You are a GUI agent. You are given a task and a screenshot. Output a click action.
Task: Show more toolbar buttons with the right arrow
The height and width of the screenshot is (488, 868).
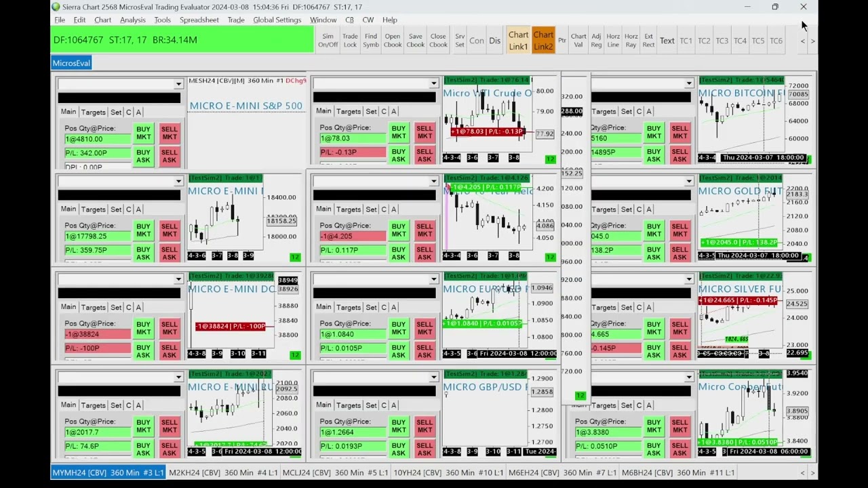(x=812, y=41)
